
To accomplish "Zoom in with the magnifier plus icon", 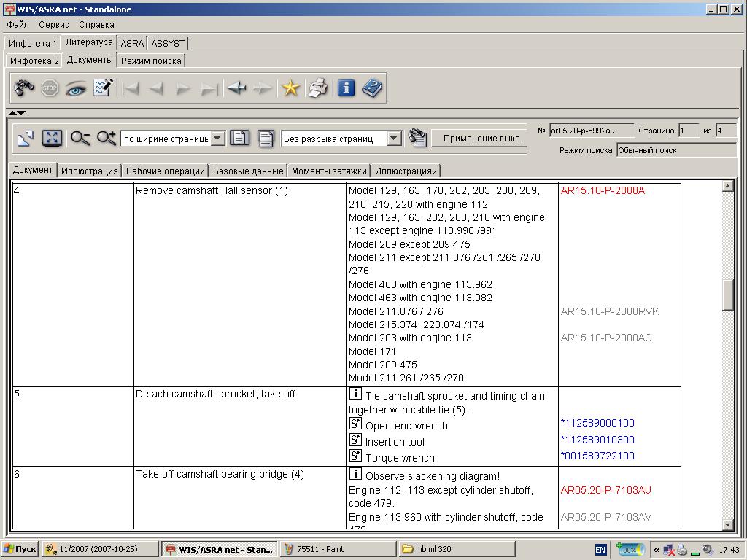I will click(x=107, y=138).
